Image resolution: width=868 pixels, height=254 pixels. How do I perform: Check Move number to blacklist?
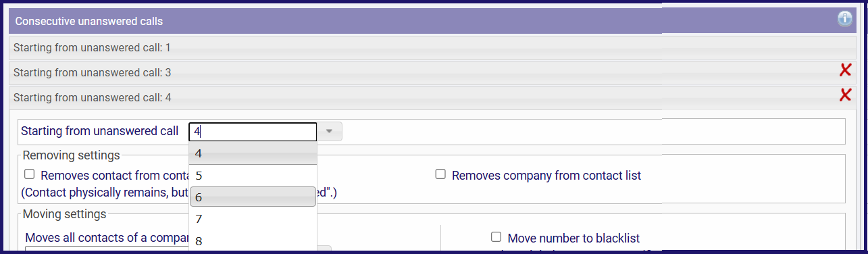(x=496, y=237)
